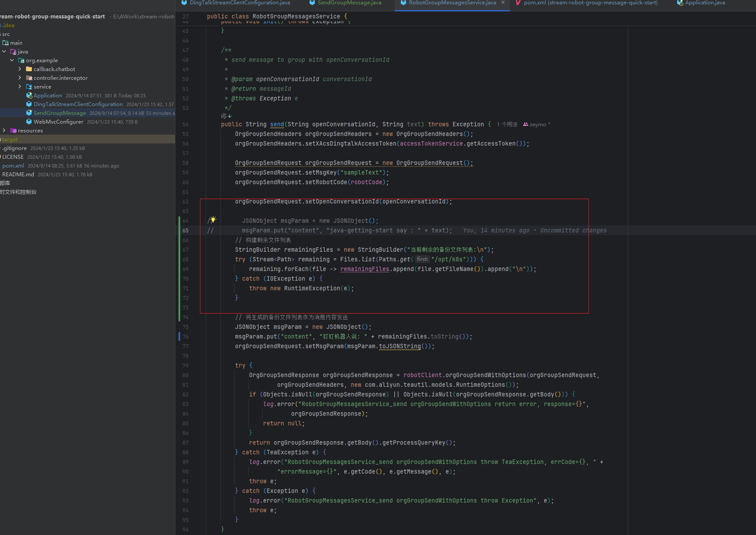The height and width of the screenshot is (535, 756).
Task: Select project root stream-robot-group-message-quick-start
Action: 88,17
